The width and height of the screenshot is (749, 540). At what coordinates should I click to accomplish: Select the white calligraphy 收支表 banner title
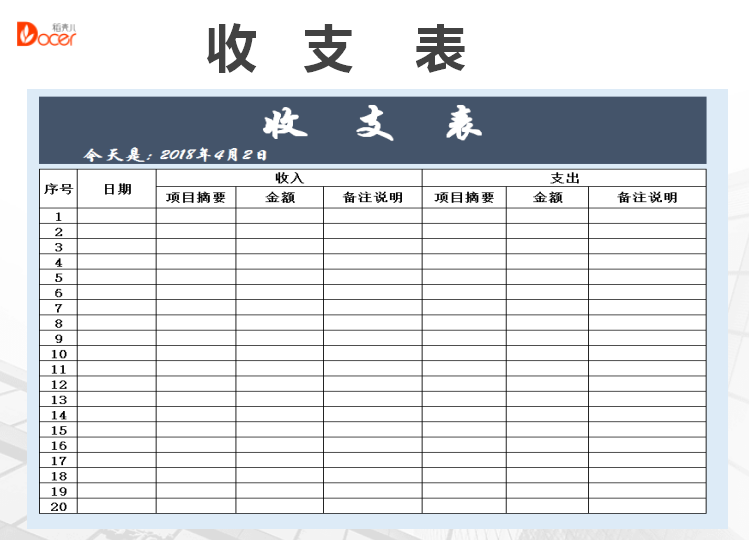[x=372, y=124]
